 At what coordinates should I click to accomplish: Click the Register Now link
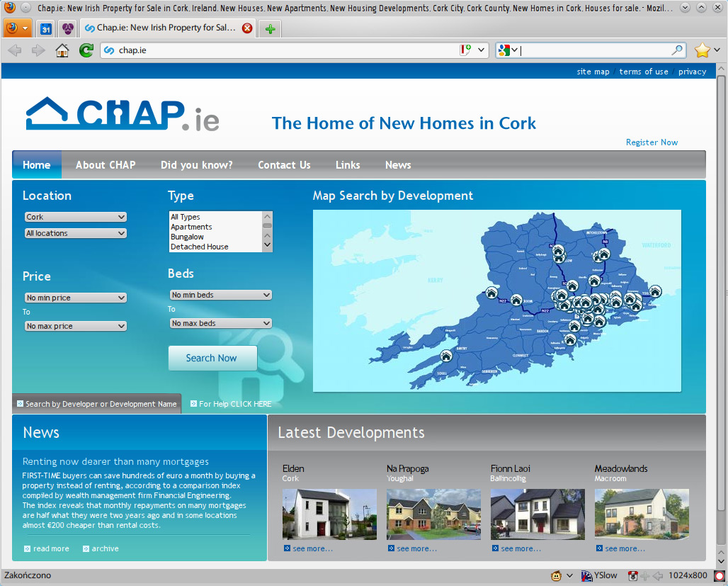pyautogui.click(x=652, y=142)
